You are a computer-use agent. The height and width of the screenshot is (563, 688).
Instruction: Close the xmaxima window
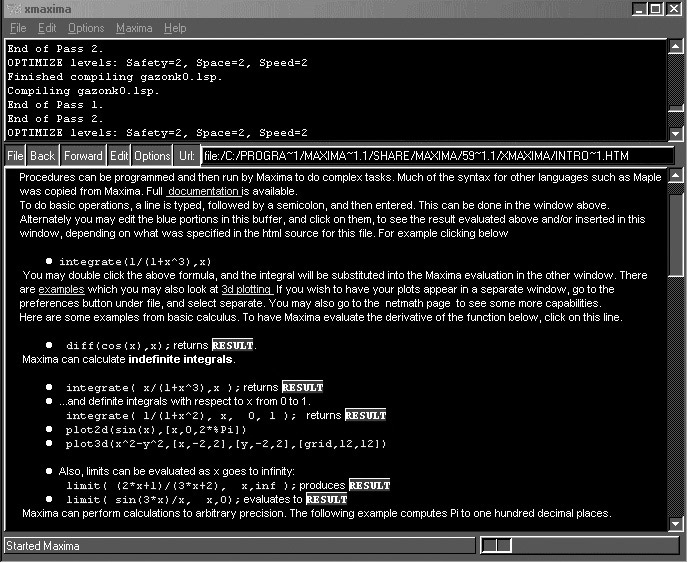pos(674,9)
